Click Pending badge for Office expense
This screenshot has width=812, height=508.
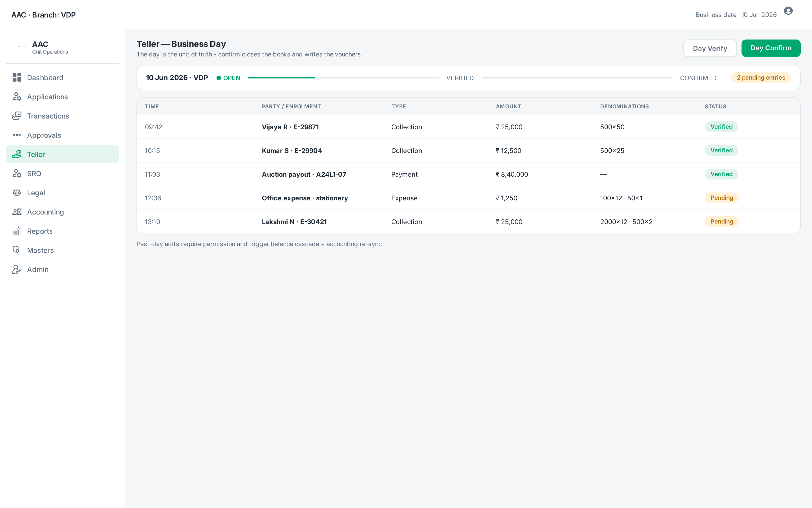[722, 198]
